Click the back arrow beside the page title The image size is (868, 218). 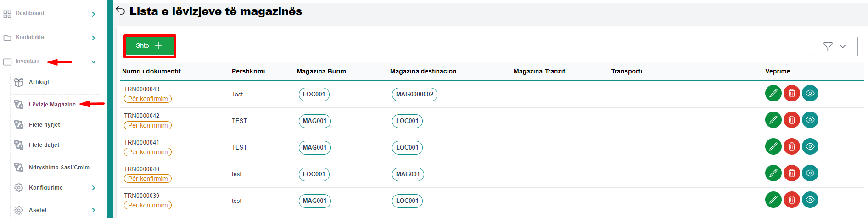click(x=121, y=11)
